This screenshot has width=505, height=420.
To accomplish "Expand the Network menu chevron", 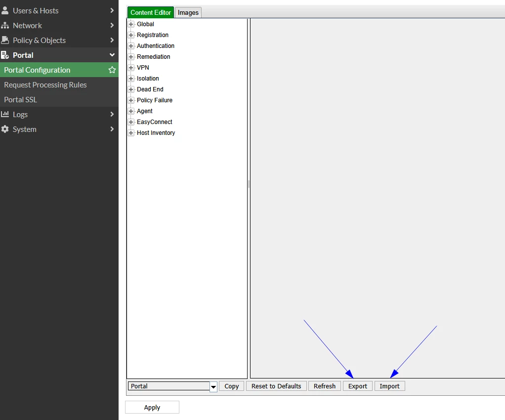I will coord(112,25).
